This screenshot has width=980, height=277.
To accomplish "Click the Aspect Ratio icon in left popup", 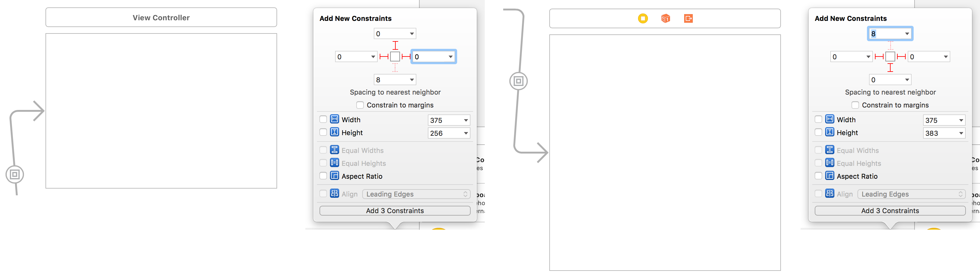I will 335,176.
